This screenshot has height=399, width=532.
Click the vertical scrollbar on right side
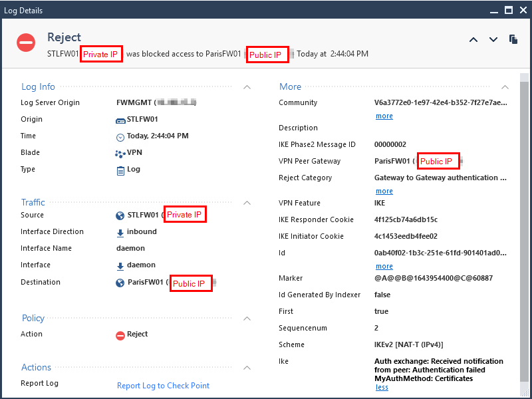pos(524,233)
